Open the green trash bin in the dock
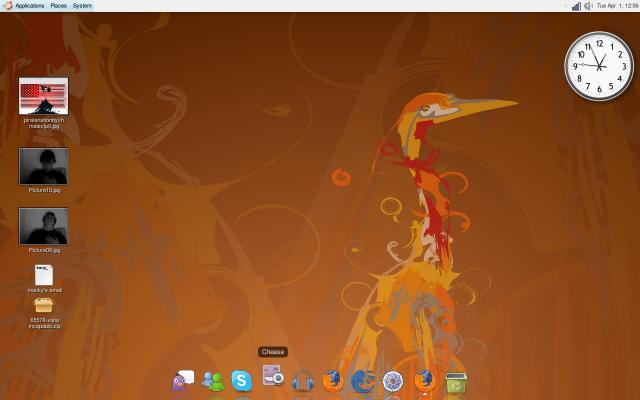Viewport: 640px width, 400px height. [456, 382]
